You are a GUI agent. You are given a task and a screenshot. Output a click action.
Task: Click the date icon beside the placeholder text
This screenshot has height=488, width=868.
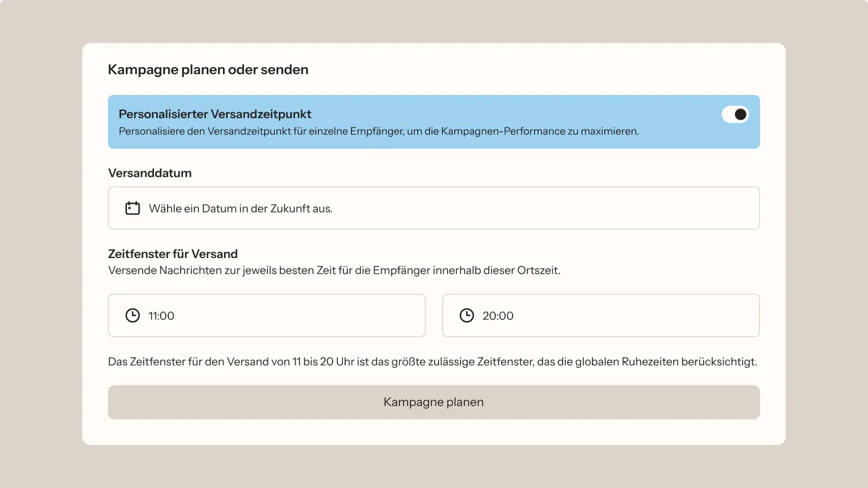[132, 208]
